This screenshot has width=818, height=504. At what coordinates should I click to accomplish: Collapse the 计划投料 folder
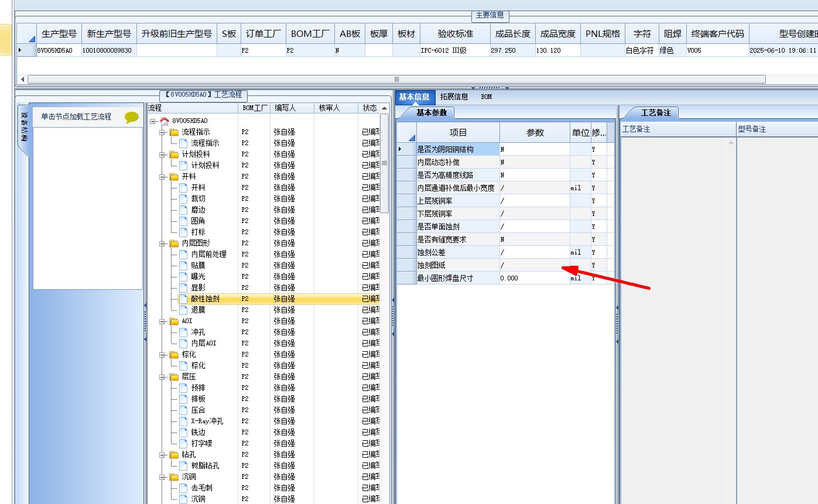[162, 155]
